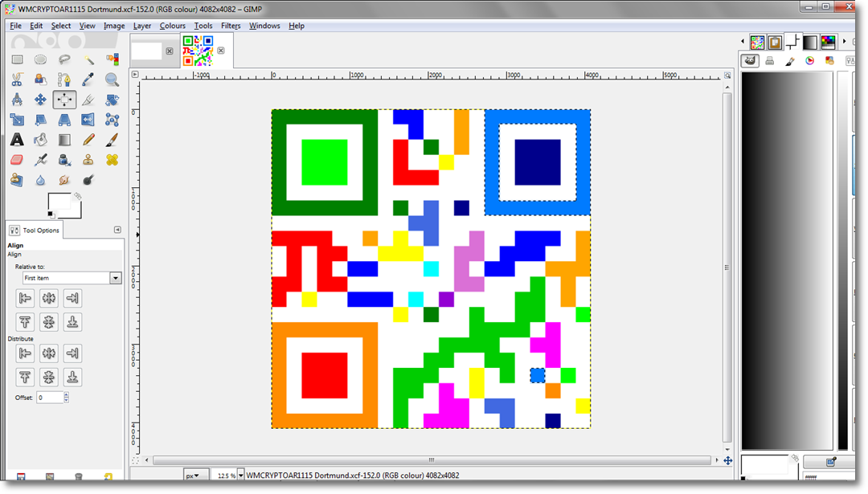The width and height of the screenshot is (868, 494).
Task: Select the Heal tool
Action: [113, 160]
